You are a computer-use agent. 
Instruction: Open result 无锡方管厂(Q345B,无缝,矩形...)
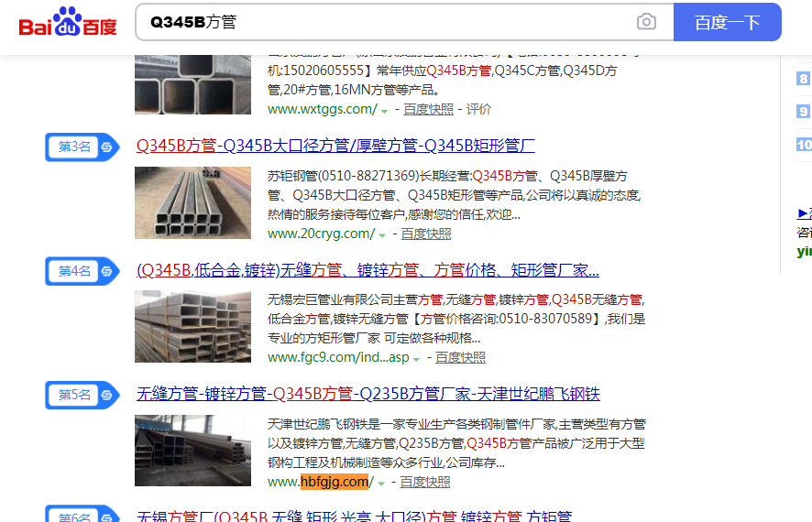point(354,516)
